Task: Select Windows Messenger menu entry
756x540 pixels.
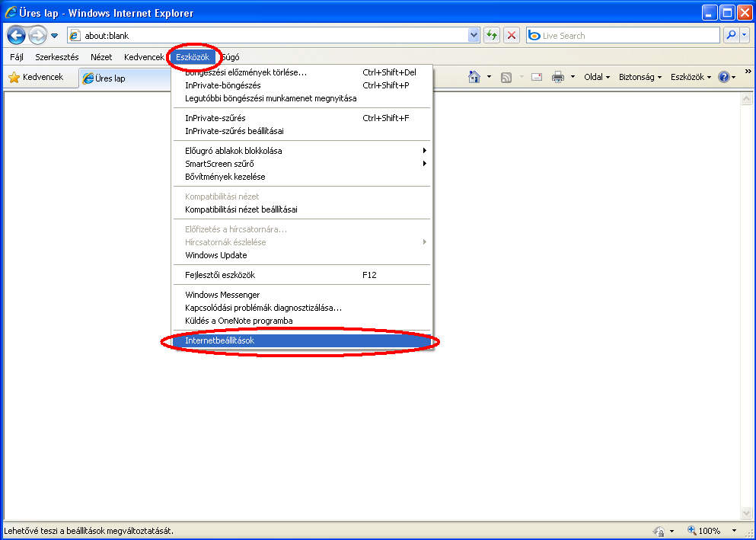Action: 302,295
